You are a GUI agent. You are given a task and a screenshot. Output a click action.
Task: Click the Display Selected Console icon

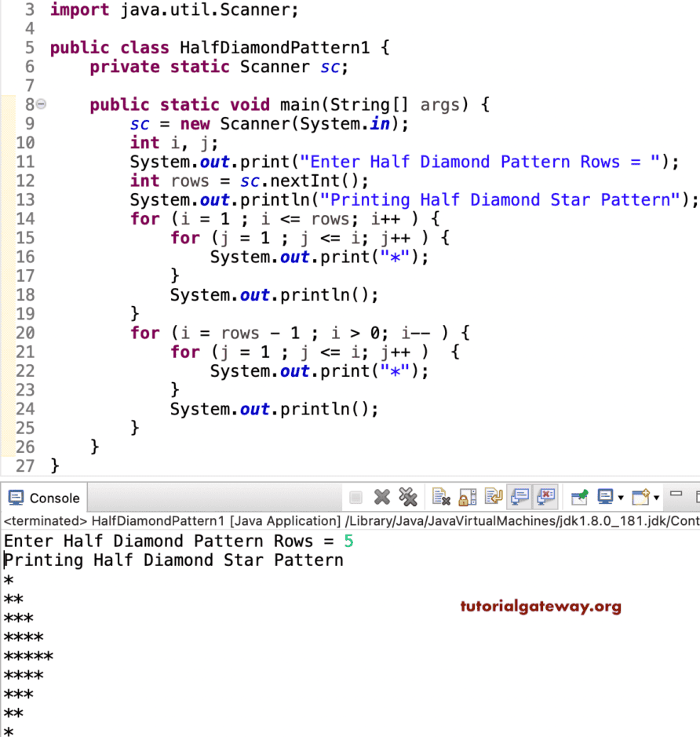(605, 497)
